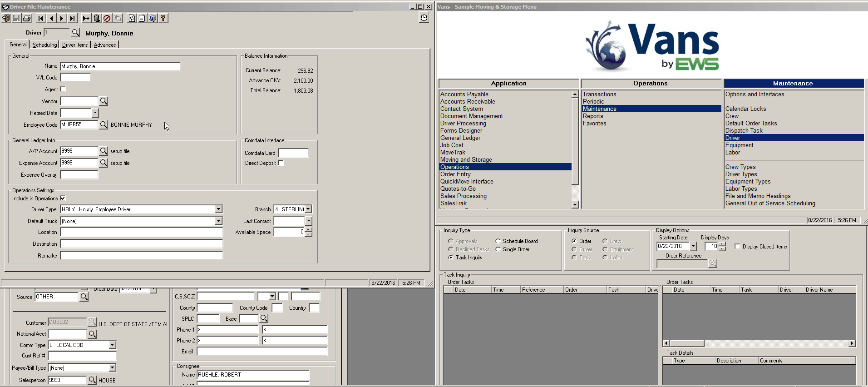Jump to the last driver record
Viewport: 868px width, 387px height.
tap(72, 18)
